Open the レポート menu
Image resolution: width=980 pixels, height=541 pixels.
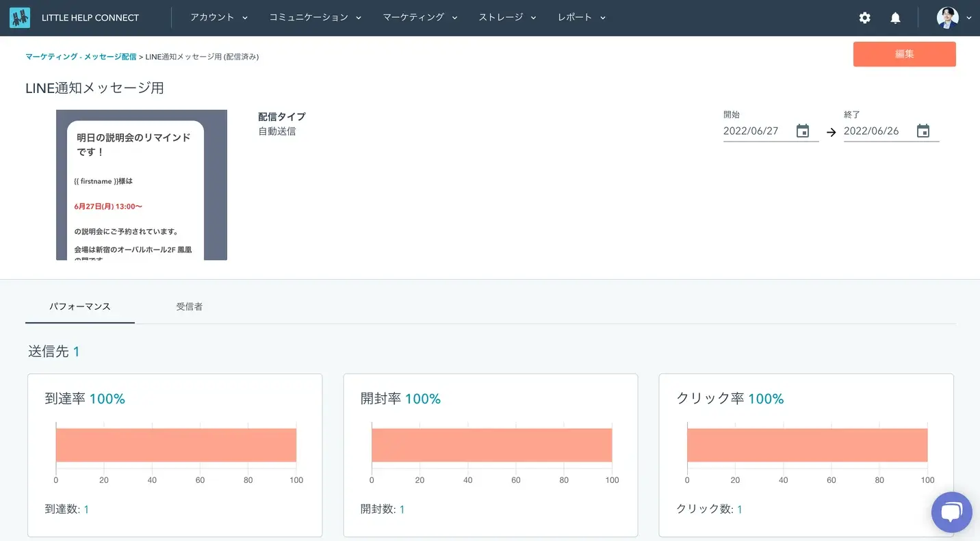point(582,18)
